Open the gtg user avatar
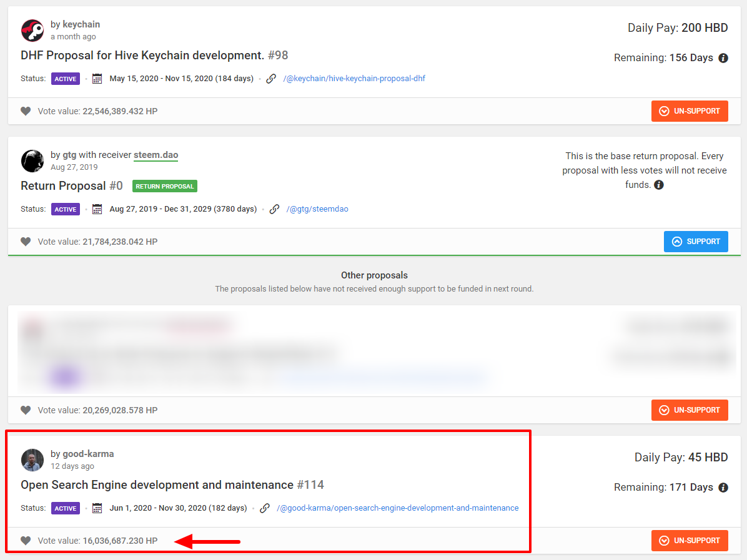747x560 pixels. (32, 161)
